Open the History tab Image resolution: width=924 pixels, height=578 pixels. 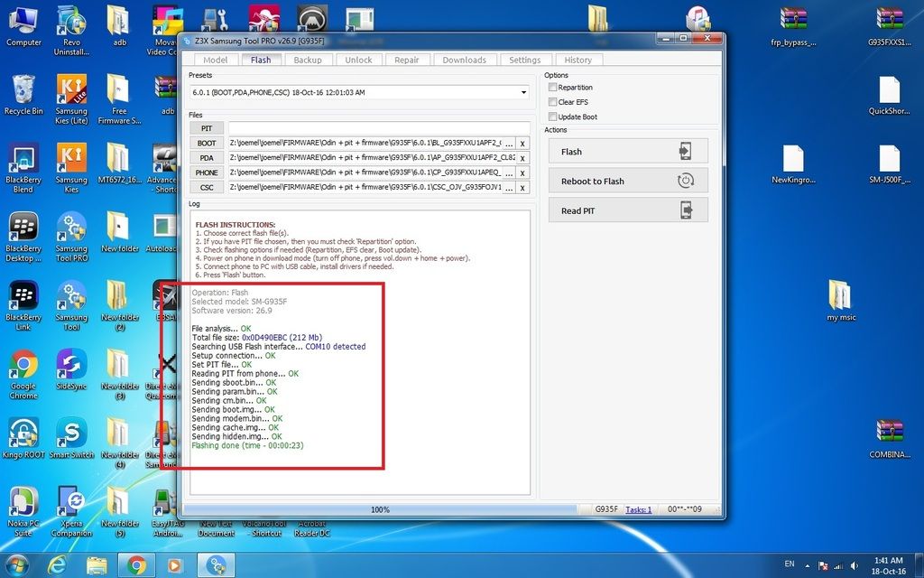click(x=578, y=60)
